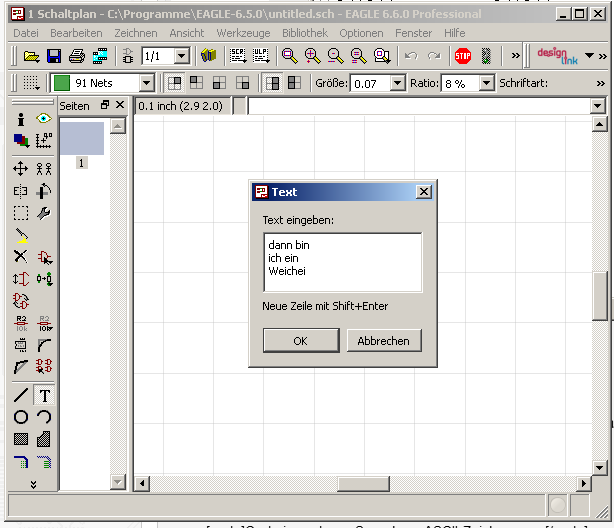Viewport: 614px width, 528px height.
Task: Select the Text T tool
Action: pos(44,396)
